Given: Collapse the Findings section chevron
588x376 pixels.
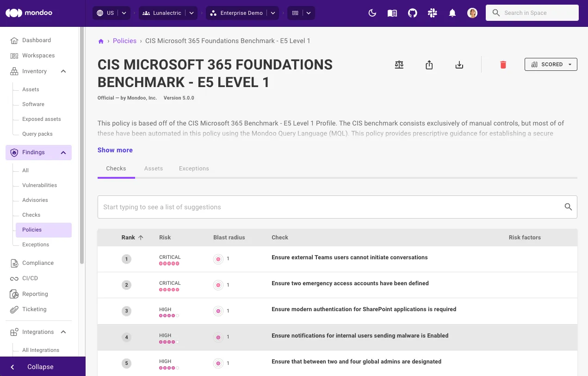Looking at the screenshot, I should (x=63, y=152).
